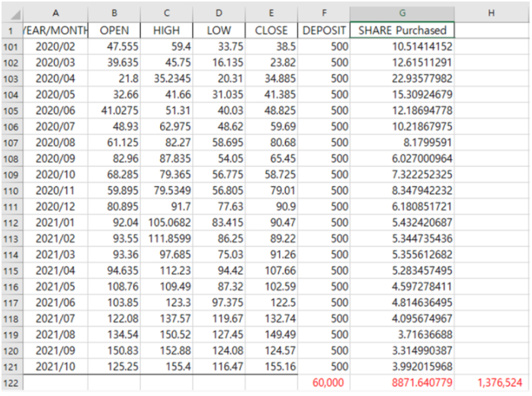Image resolution: width=532 pixels, height=396 pixels.
Task: Select close value 23.82
Action: (271, 62)
